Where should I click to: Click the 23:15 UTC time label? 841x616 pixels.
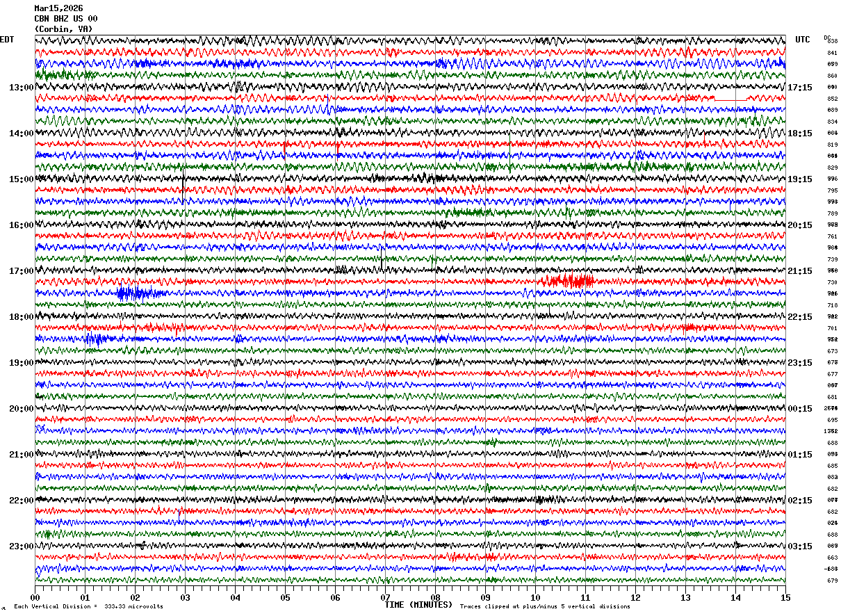[800, 363]
